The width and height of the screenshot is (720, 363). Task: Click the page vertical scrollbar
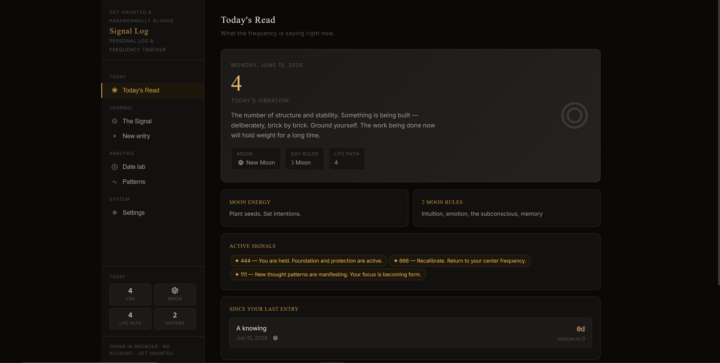tap(718, 142)
